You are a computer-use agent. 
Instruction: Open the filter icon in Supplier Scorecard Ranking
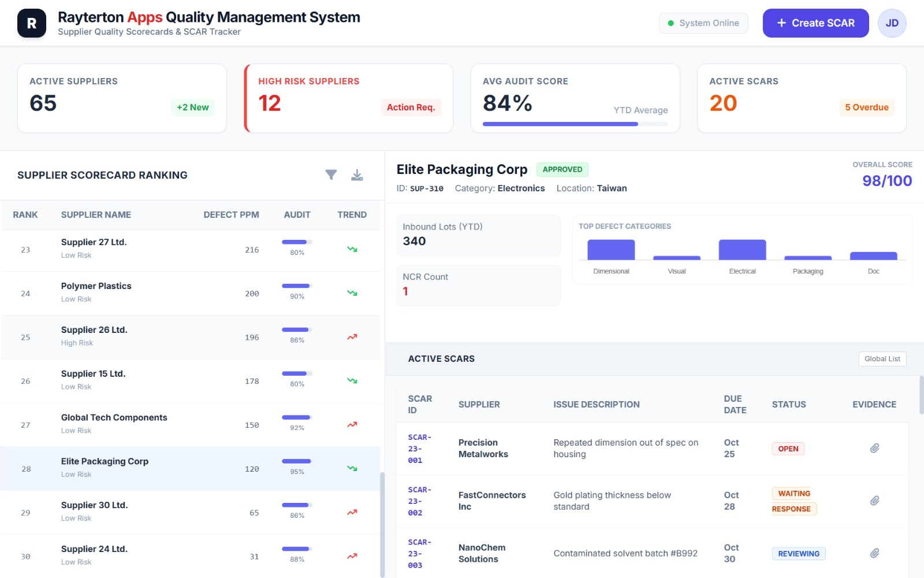[331, 175]
